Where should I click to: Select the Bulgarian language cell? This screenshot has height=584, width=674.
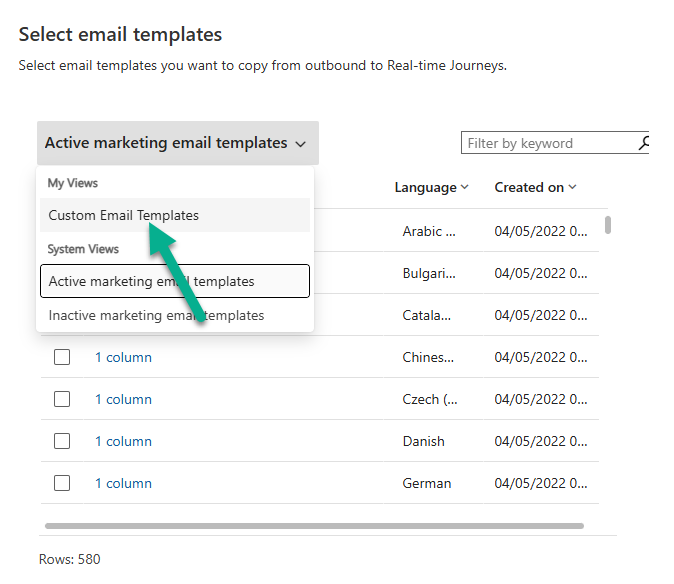click(428, 273)
